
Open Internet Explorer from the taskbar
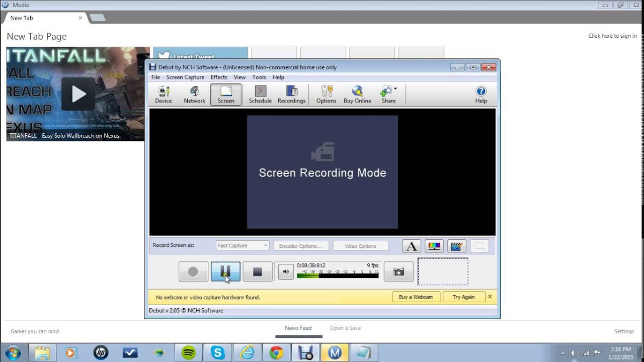pyautogui.click(x=247, y=352)
